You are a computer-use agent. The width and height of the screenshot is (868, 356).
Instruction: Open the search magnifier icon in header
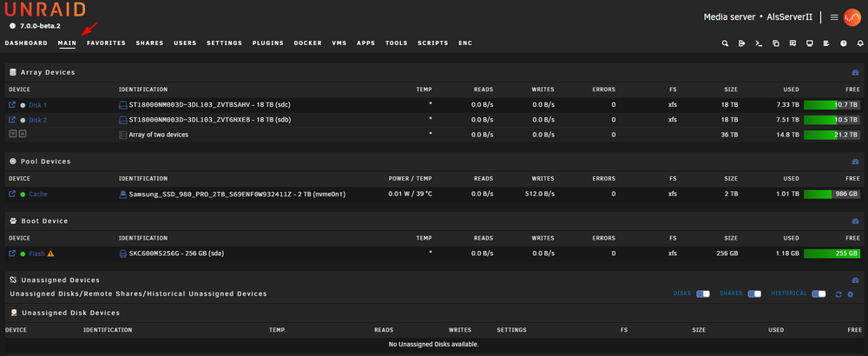click(725, 43)
